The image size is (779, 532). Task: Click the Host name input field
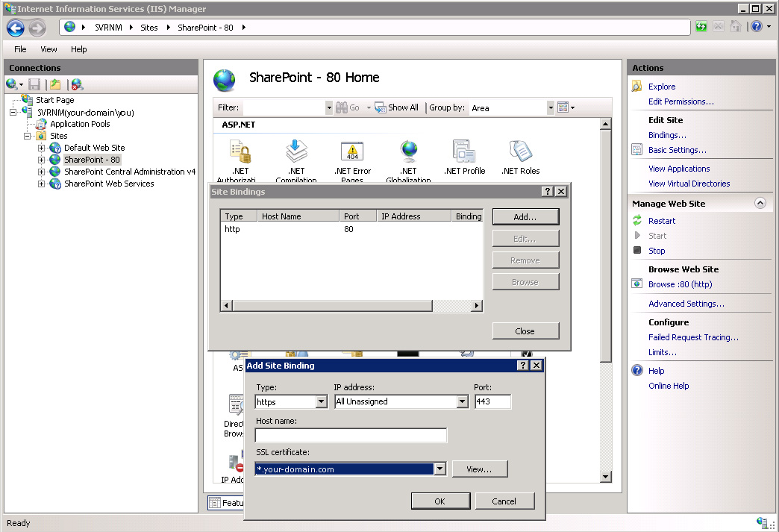(351, 435)
